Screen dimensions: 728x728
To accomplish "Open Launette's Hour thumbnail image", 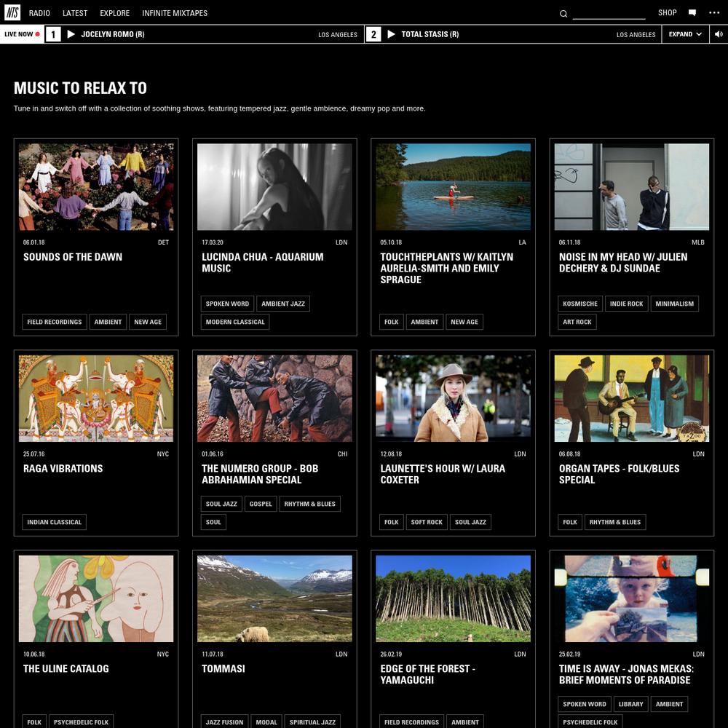I will pyautogui.click(x=453, y=398).
